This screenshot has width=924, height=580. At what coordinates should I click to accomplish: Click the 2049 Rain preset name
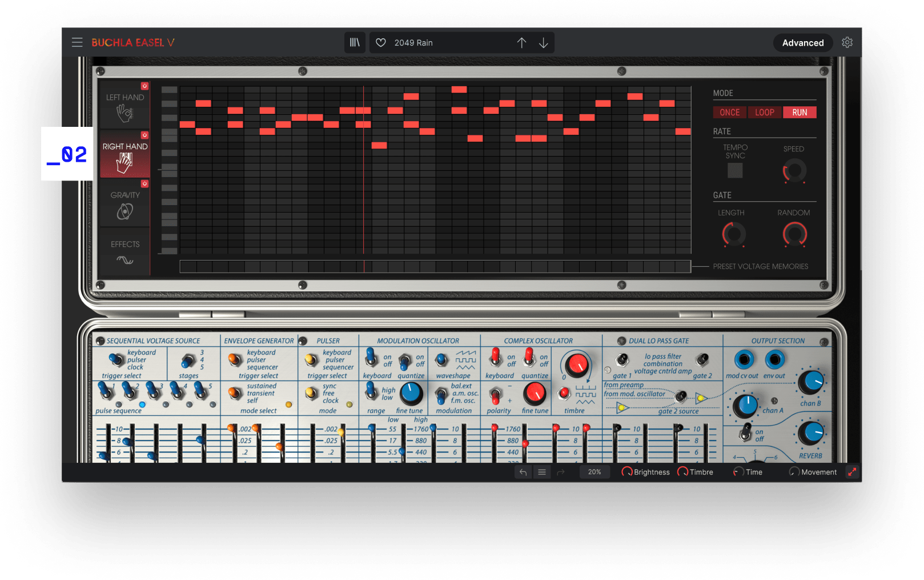(x=413, y=43)
